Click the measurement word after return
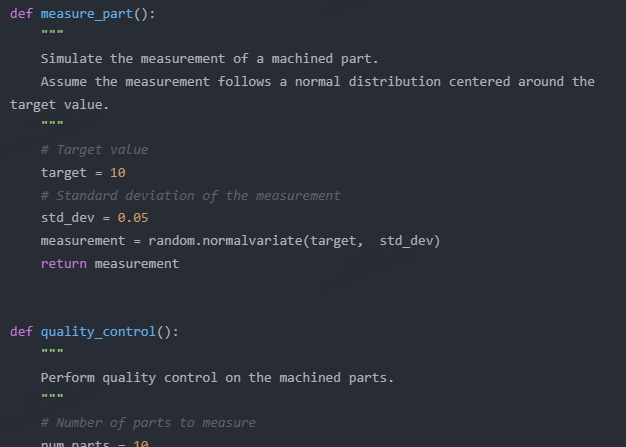The image size is (626, 447). click(x=137, y=264)
